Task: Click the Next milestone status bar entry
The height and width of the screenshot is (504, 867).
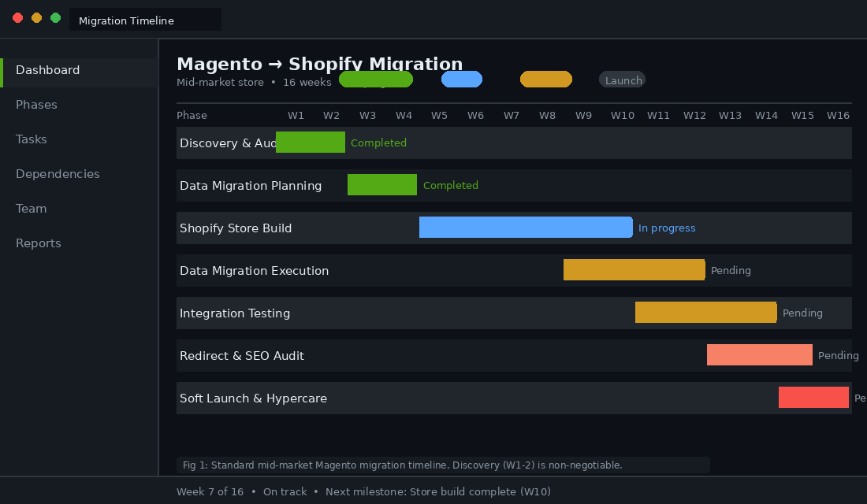Action: click(x=438, y=492)
